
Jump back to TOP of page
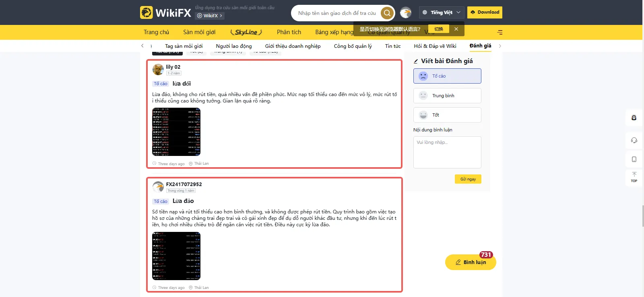tap(634, 177)
